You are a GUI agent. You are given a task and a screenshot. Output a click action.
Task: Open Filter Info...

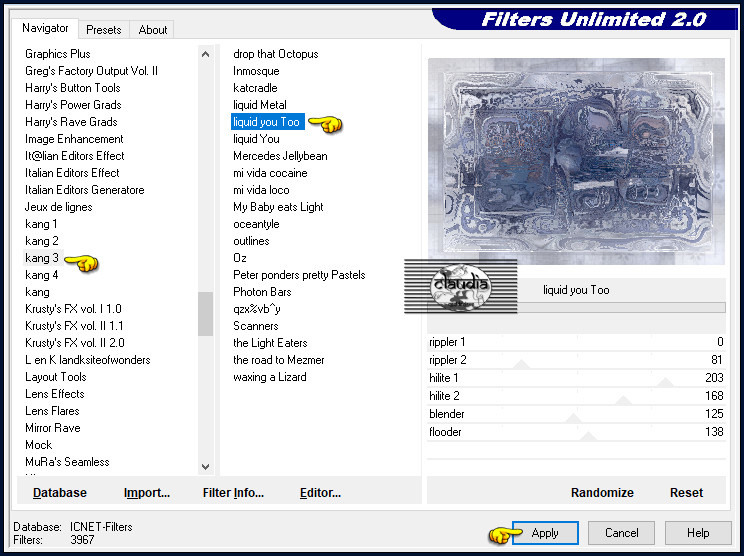tap(233, 492)
